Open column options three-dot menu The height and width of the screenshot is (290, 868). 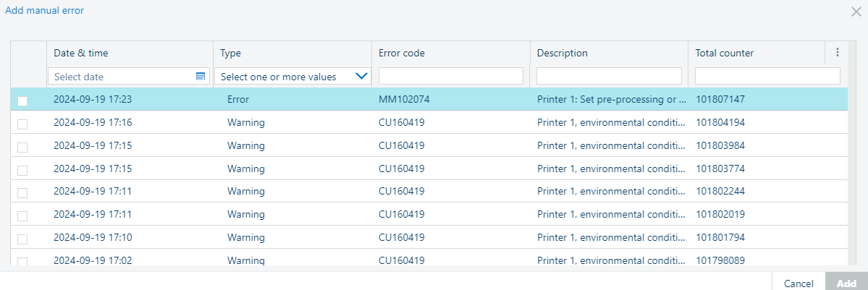837,53
